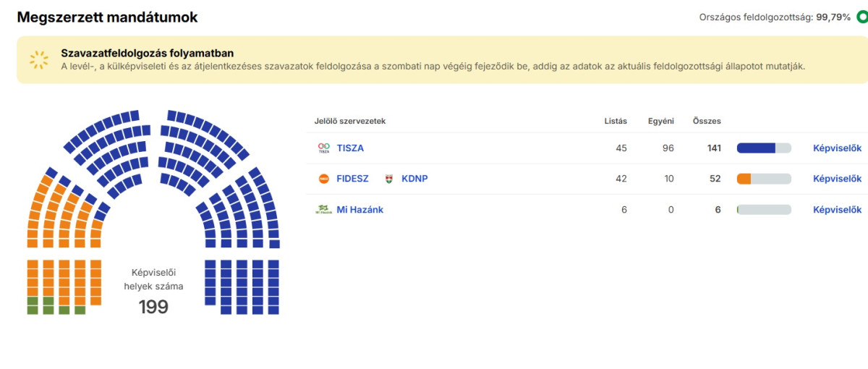Open the KDNP party link
The width and height of the screenshot is (868, 369).
pos(414,179)
